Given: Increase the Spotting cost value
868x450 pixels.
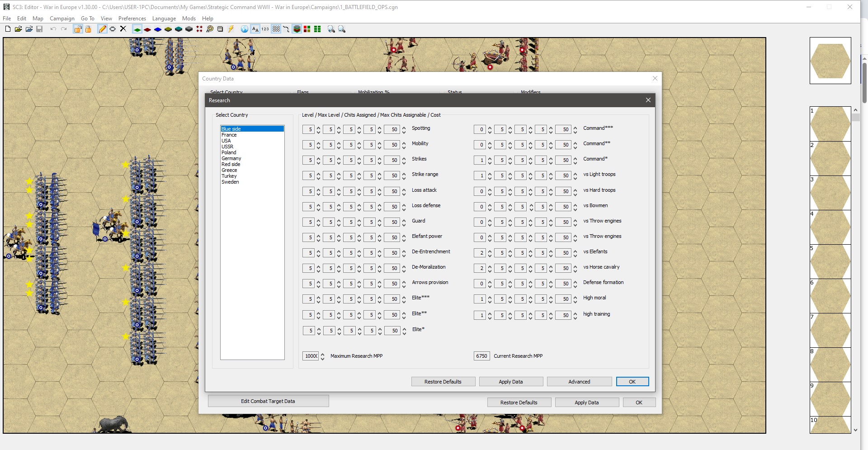Looking at the screenshot, I should pos(404,128).
